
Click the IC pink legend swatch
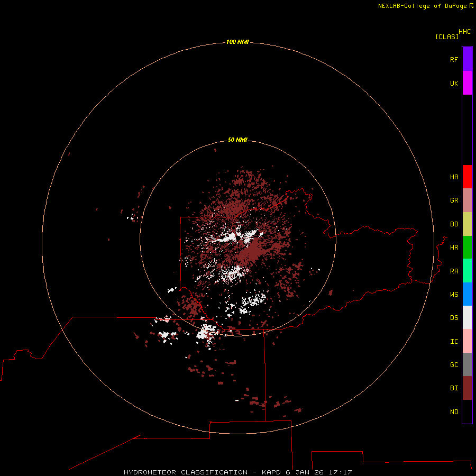pos(467,341)
